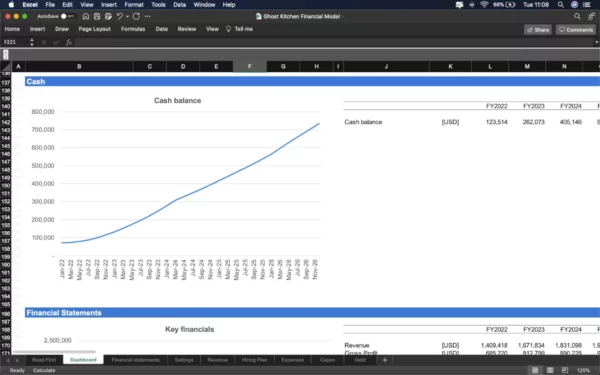Click the Cash balance chart title

click(178, 101)
